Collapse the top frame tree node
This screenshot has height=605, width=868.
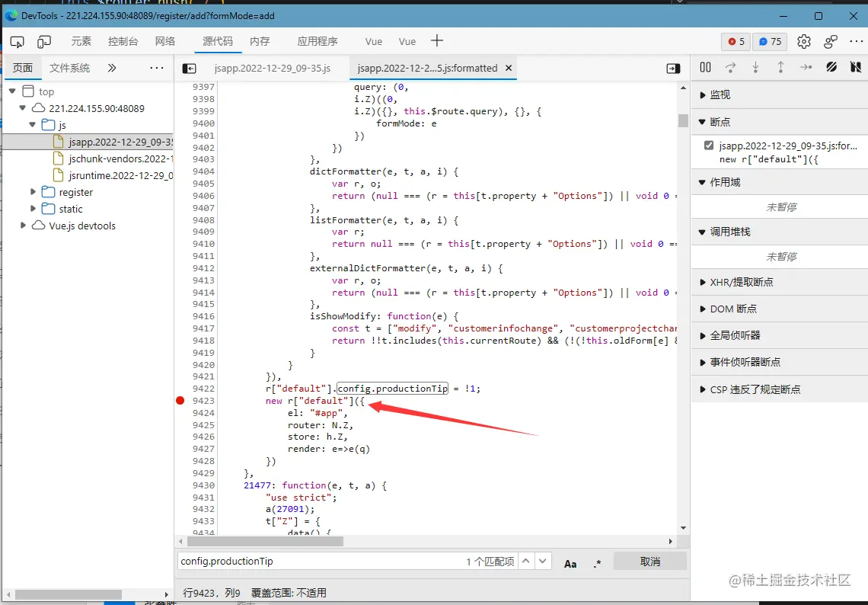(x=12, y=91)
